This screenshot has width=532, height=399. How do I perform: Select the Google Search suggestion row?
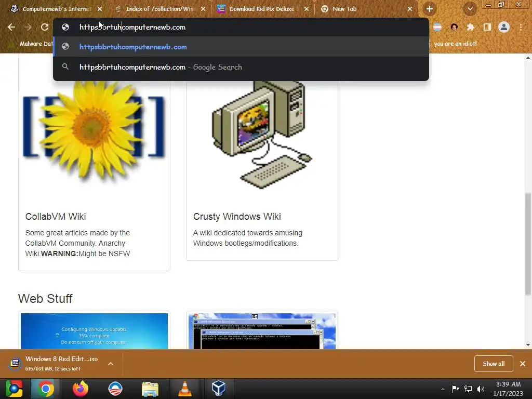(241, 67)
